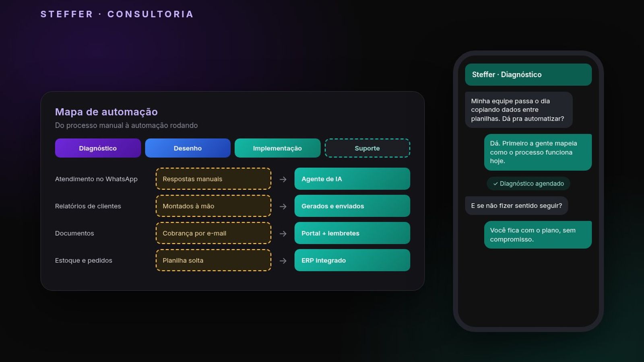Click the reply starting Dá. Primeiro a gente mapeia
644x362 pixels.
[x=538, y=152]
